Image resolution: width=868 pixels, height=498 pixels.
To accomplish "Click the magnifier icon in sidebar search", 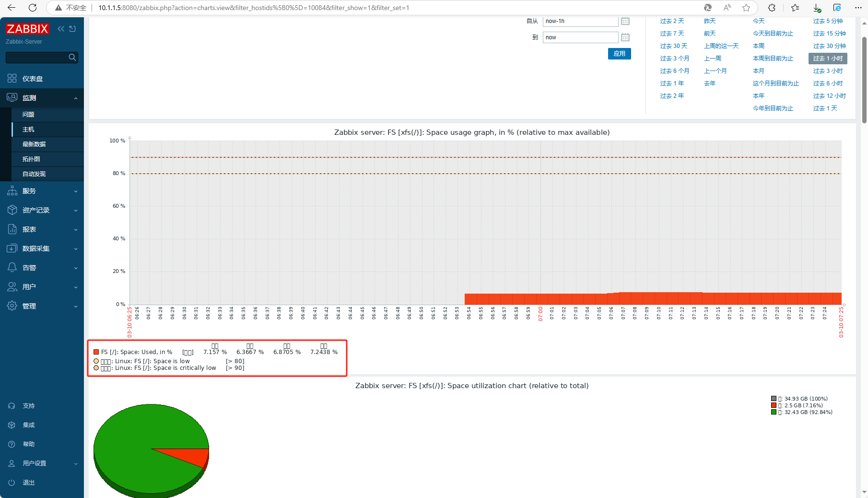I will (72, 58).
